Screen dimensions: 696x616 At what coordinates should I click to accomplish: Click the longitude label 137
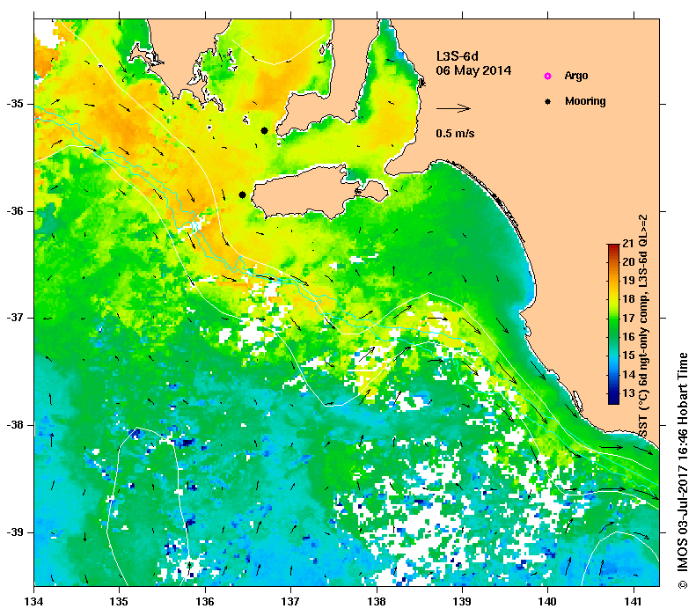(290, 601)
